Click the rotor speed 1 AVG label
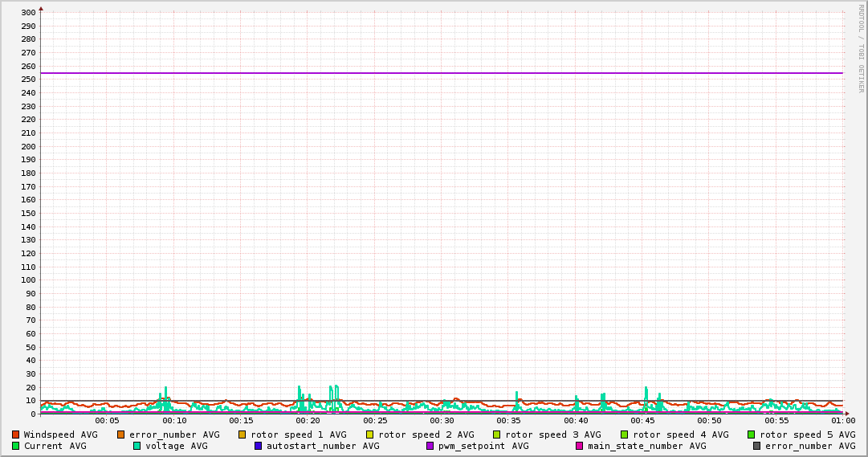 tap(298, 435)
